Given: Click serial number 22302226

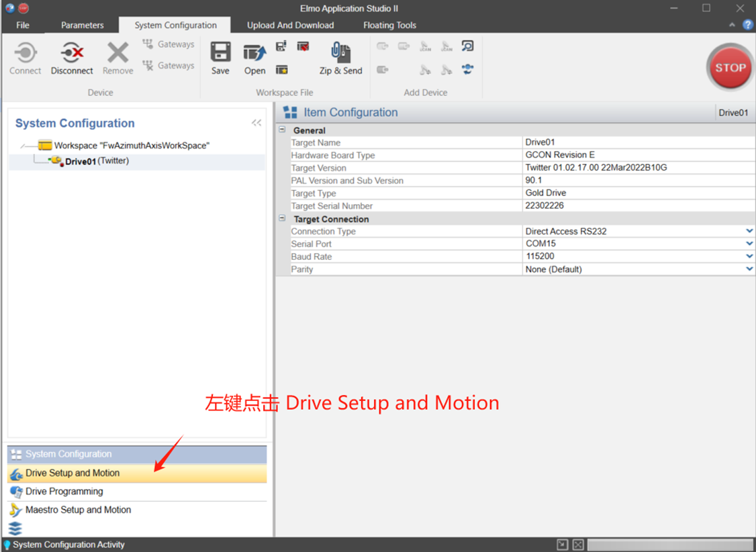Looking at the screenshot, I should coord(545,205).
